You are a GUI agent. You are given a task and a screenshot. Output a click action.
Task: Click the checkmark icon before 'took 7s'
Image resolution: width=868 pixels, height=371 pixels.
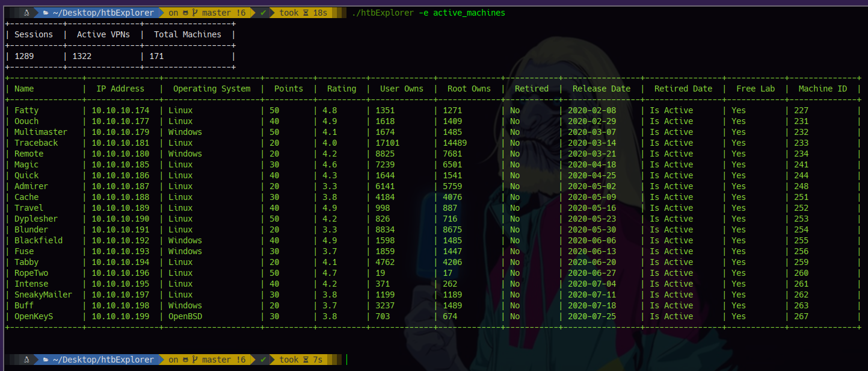pyautogui.click(x=263, y=360)
